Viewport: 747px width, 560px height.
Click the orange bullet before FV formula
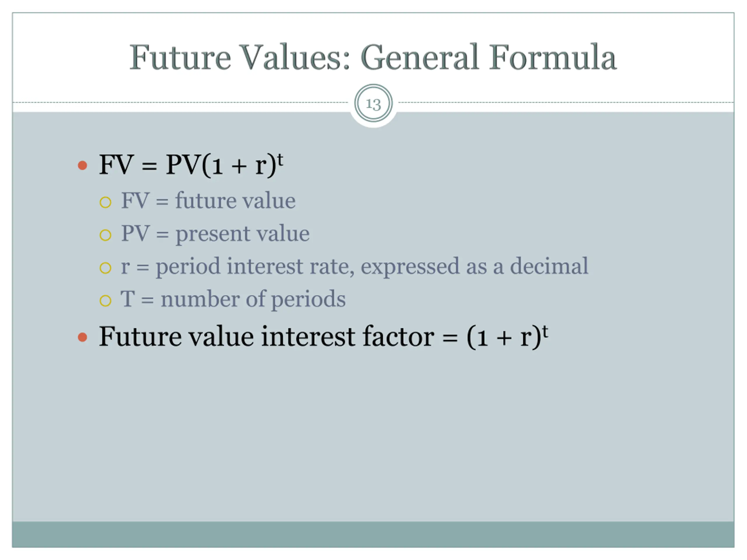coord(82,165)
